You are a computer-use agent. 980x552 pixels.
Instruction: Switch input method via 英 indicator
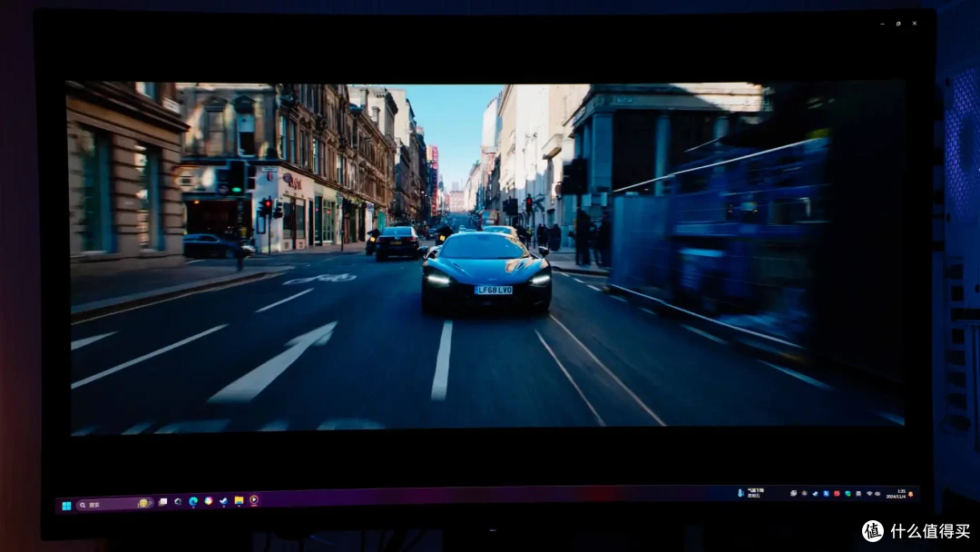[858, 494]
